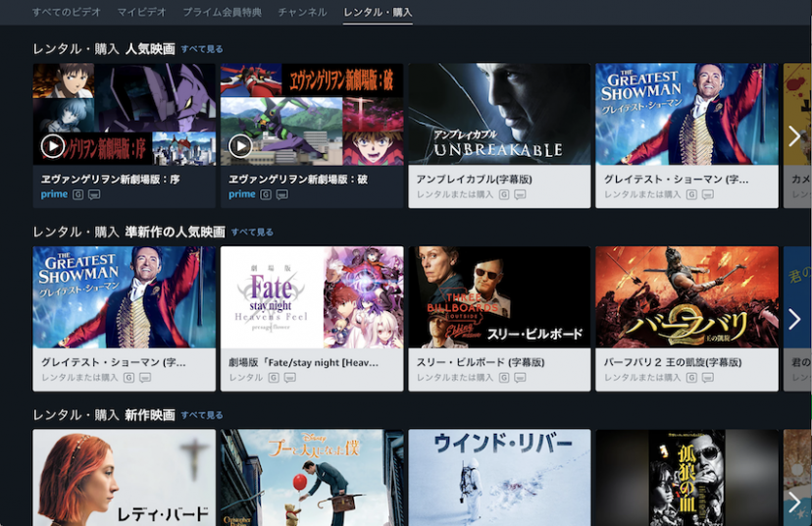This screenshot has height=526, width=812.
Task: Play ヱヴァンゲリヲン新劇場版：序 via play icon
Action: point(53,146)
